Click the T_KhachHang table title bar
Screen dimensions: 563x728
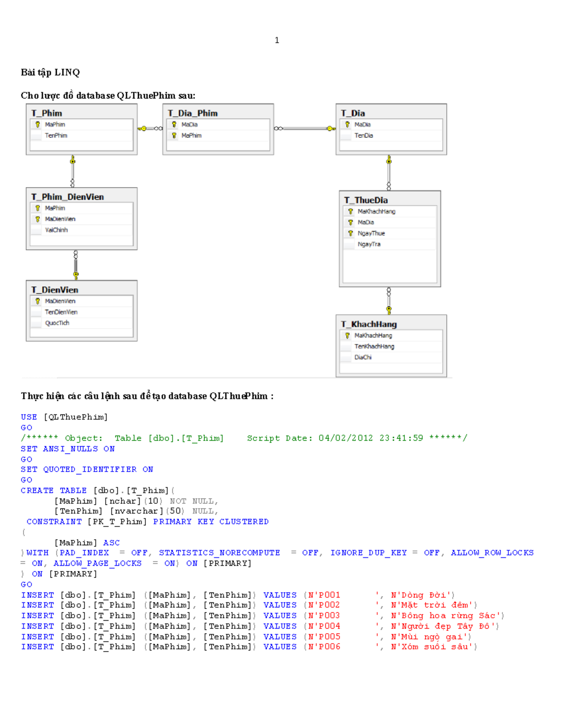click(369, 324)
